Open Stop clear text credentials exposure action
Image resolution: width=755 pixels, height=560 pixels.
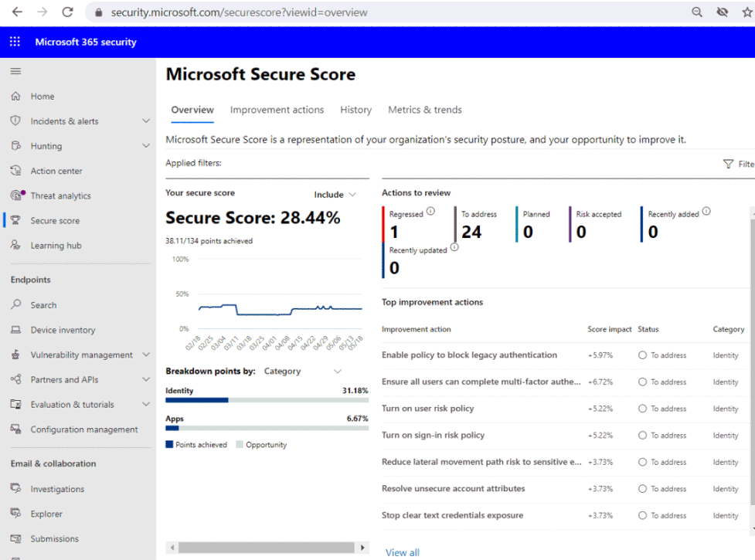[452, 515]
